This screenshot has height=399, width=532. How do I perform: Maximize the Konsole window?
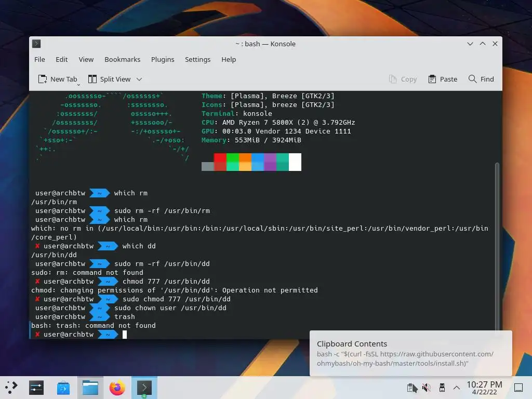pos(483,44)
